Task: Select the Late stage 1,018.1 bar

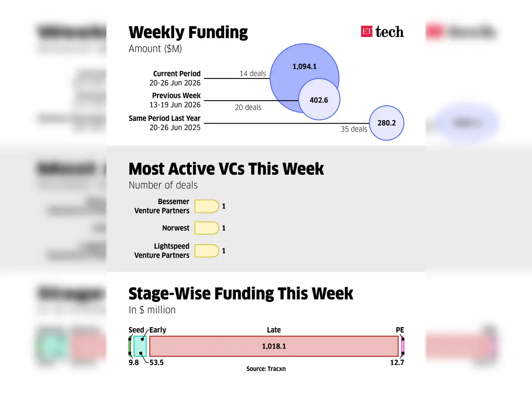Action: [274, 346]
